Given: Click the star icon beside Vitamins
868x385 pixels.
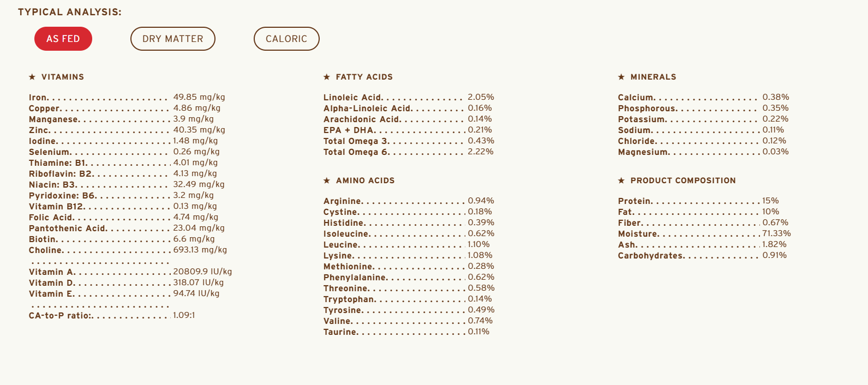Looking at the screenshot, I should [32, 77].
